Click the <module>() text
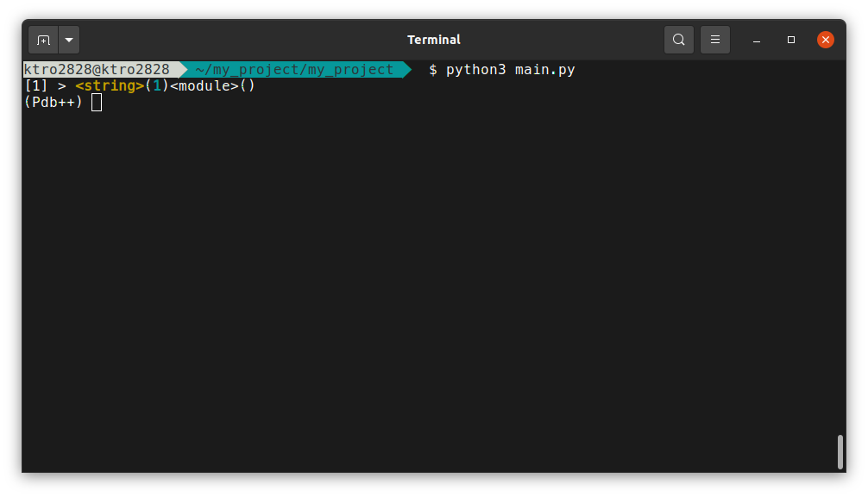This screenshot has width=868, height=497. tap(212, 86)
